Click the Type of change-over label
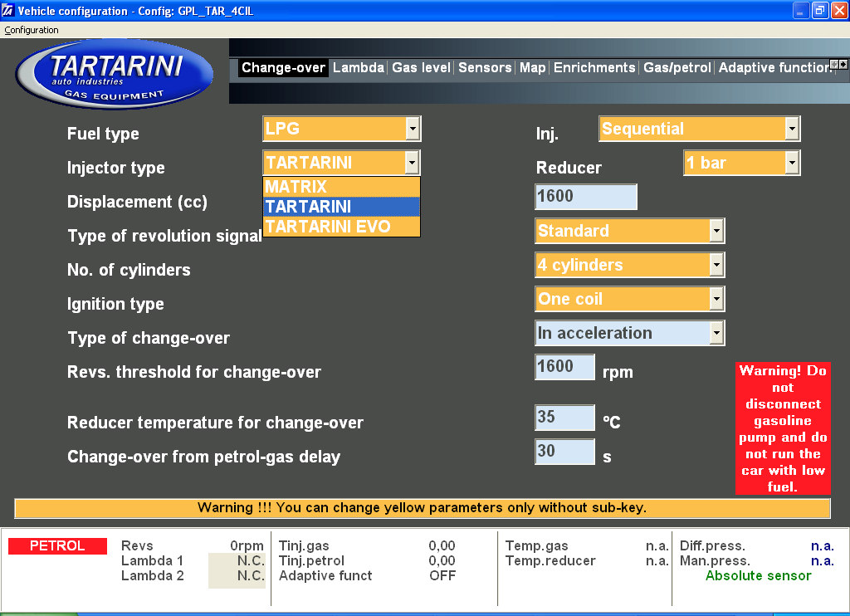850x616 pixels. [149, 339]
